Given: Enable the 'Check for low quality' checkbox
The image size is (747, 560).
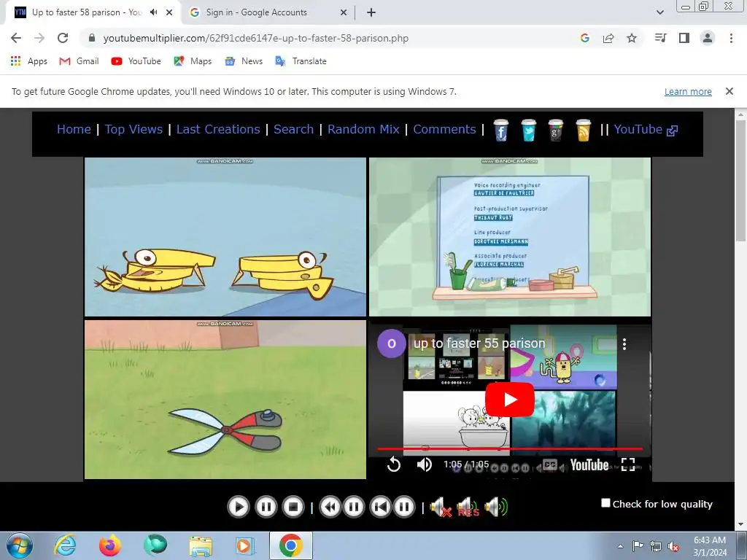Looking at the screenshot, I should tap(605, 503).
